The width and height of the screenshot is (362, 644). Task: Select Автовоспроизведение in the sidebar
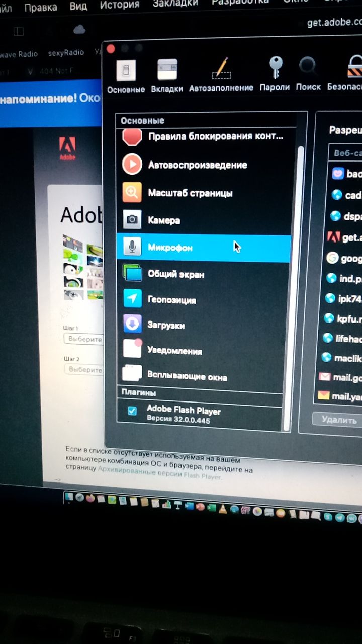click(x=204, y=165)
